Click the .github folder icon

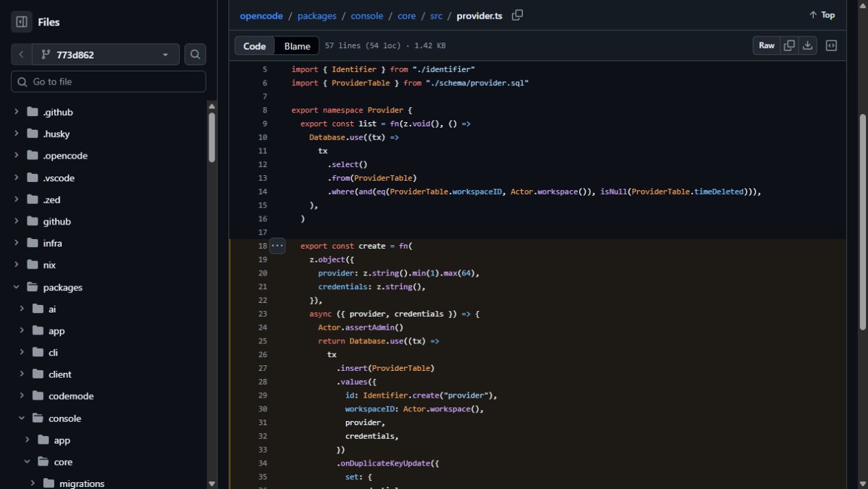(32, 112)
